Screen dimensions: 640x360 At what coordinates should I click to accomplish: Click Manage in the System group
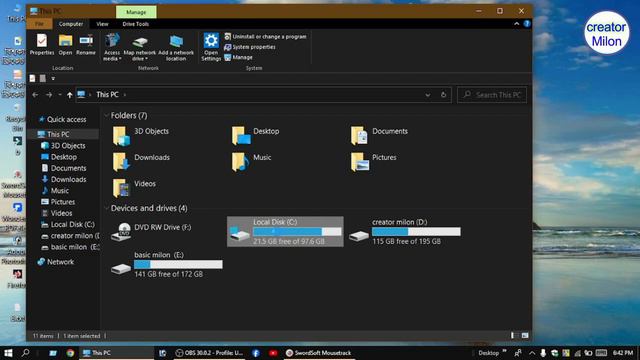[238, 58]
